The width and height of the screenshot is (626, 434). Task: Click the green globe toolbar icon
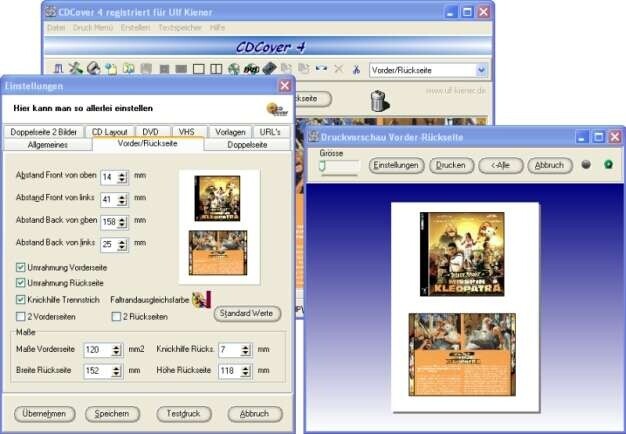point(234,69)
